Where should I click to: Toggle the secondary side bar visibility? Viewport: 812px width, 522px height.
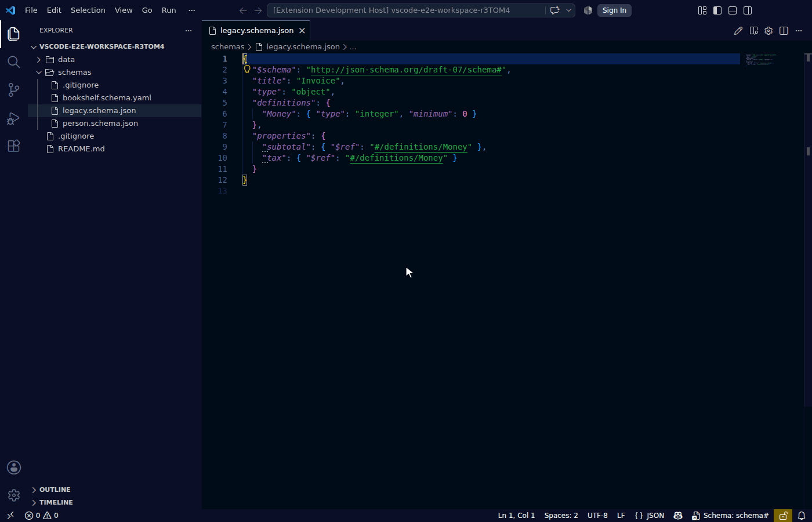748,10
